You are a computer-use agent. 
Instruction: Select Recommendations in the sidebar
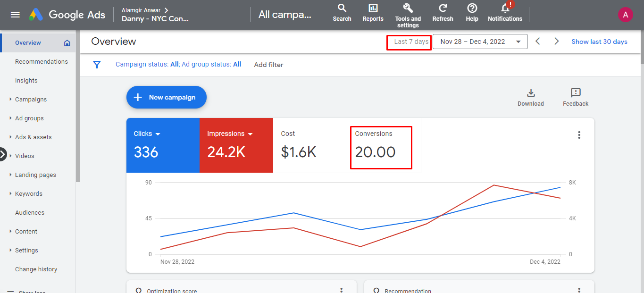[42, 62]
